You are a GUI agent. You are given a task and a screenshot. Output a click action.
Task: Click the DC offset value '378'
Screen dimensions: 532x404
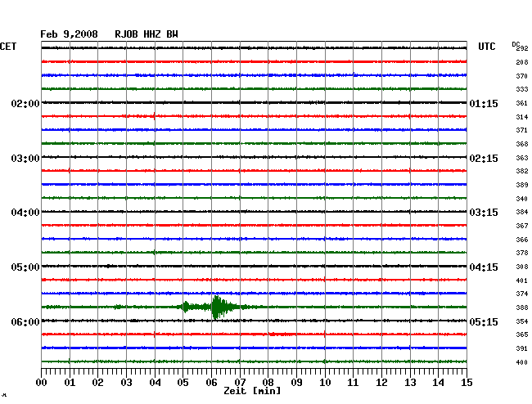click(522, 253)
